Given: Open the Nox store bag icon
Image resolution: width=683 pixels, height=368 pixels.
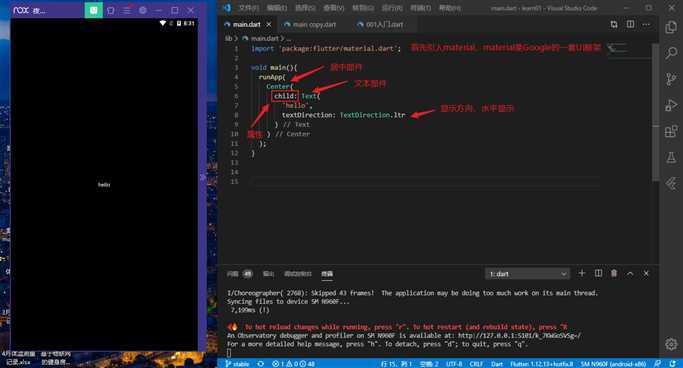Looking at the screenshot, I should [111, 10].
